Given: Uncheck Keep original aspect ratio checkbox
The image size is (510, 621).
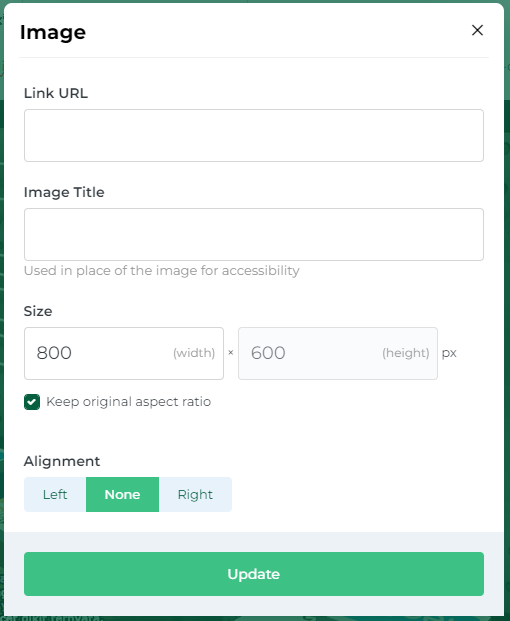Looking at the screenshot, I should [x=32, y=402].
